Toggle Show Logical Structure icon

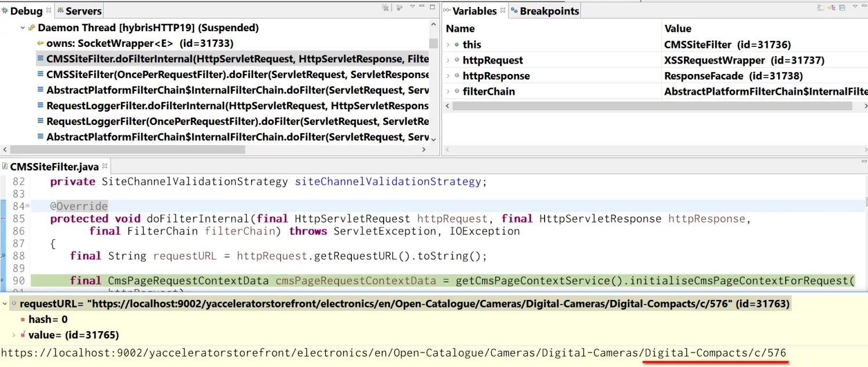click(x=831, y=8)
